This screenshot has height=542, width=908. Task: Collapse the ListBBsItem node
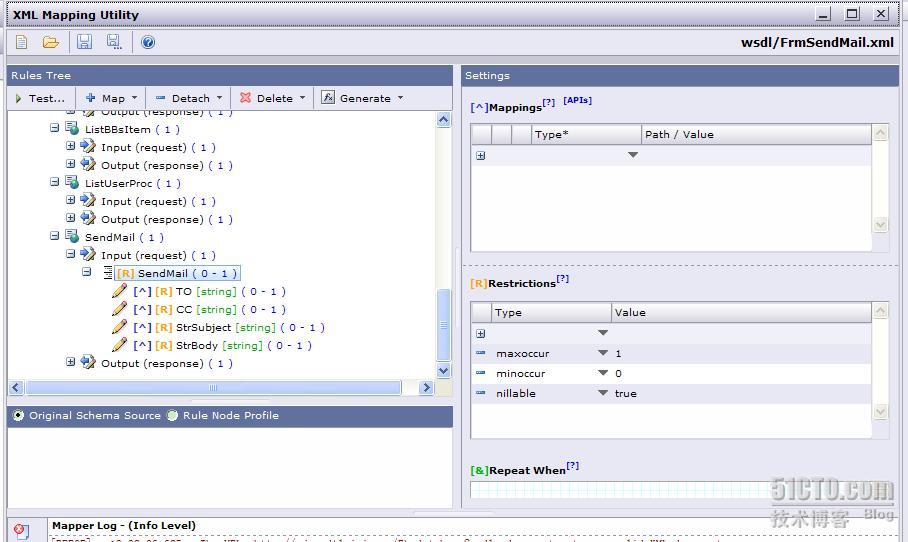[x=54, y=128]
